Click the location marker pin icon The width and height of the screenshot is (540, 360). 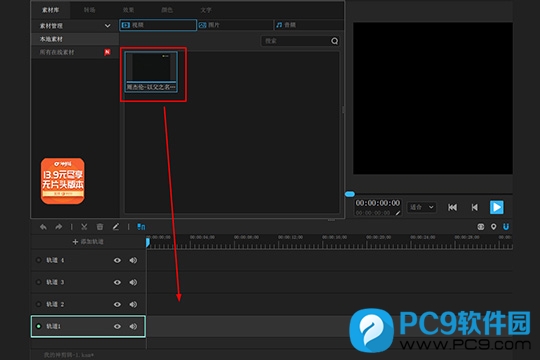494,227
